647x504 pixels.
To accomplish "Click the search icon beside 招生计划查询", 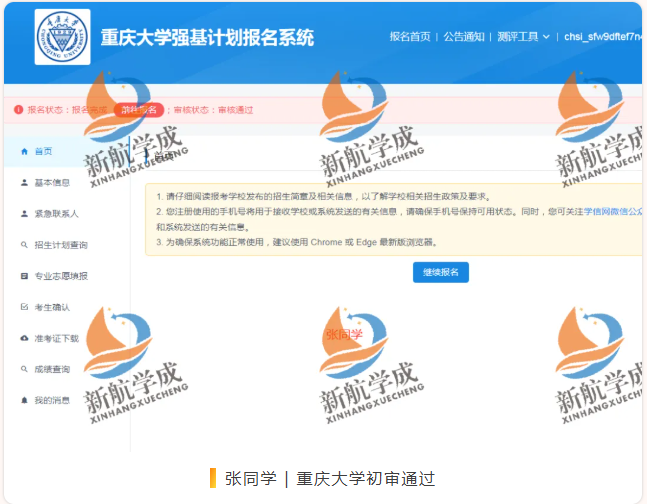I will 24,245.
